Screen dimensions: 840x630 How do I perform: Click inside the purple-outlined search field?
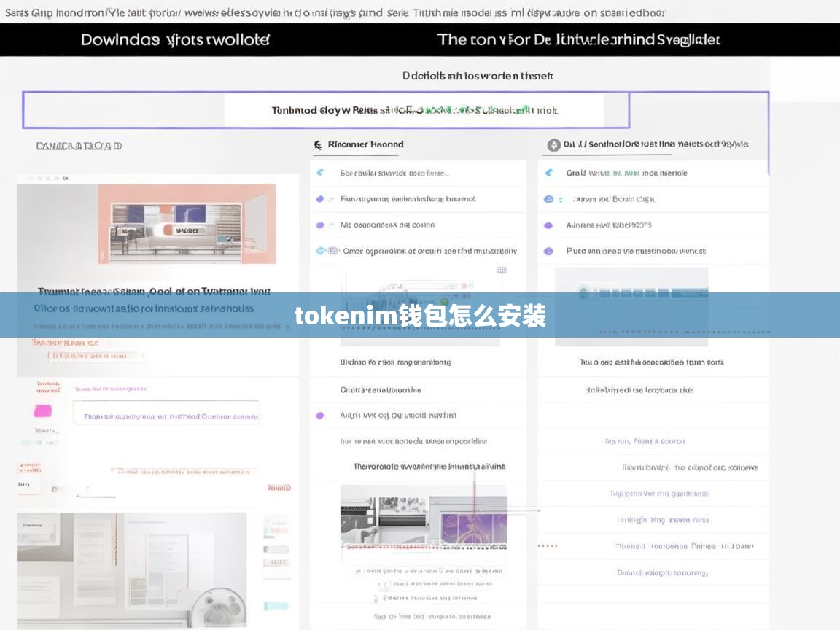(414, 111)
